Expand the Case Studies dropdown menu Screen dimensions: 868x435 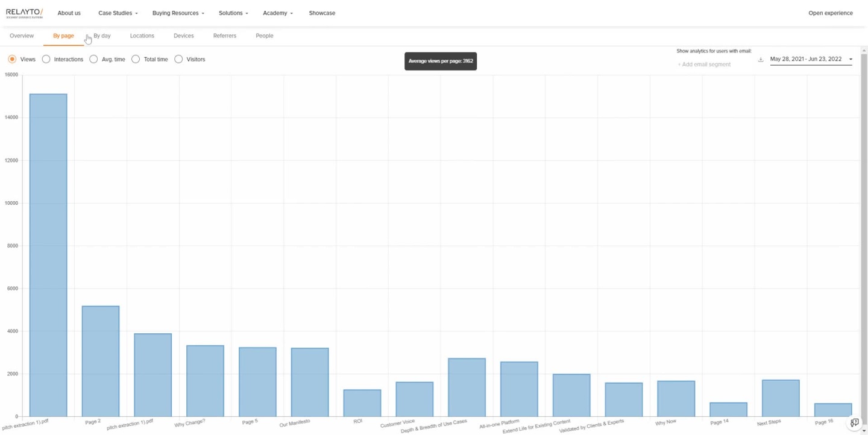click(118, 13)
